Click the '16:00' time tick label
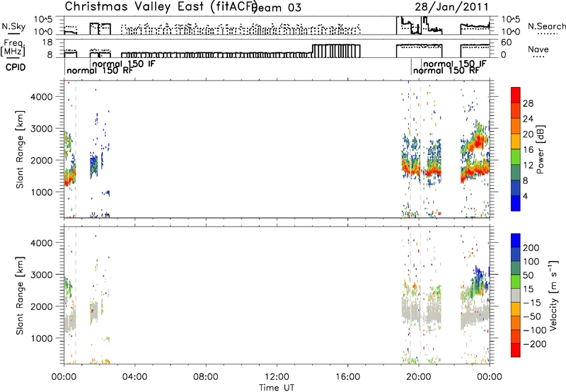566x392 pixels. (347, 377)
